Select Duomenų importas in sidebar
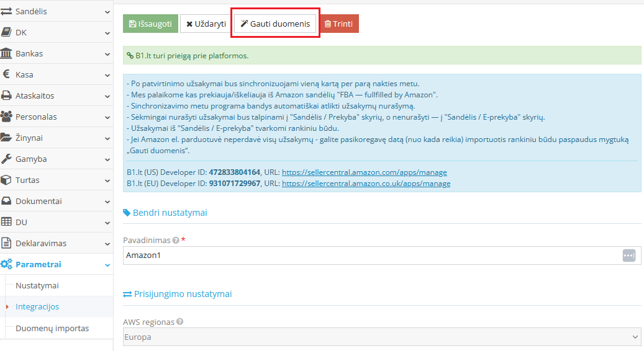Viewport: 644px width, 351px height. tap(52, 328)
